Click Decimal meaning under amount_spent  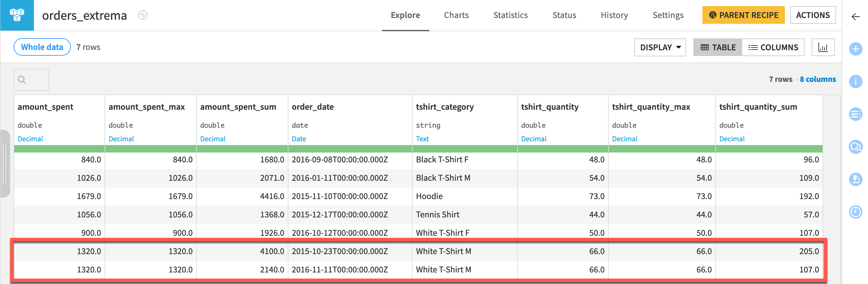click(x=30, y=139)
